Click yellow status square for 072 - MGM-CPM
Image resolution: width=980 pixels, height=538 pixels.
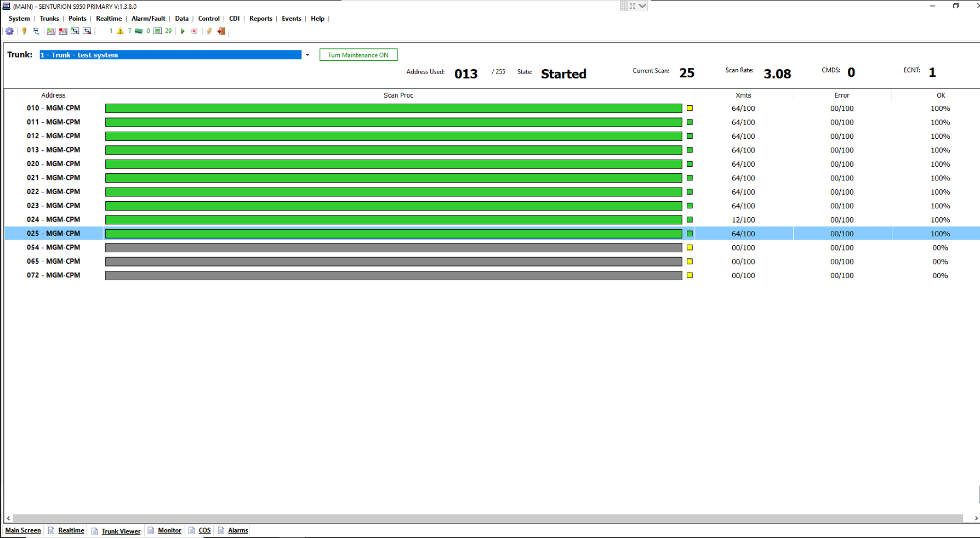tap(690, 275)
